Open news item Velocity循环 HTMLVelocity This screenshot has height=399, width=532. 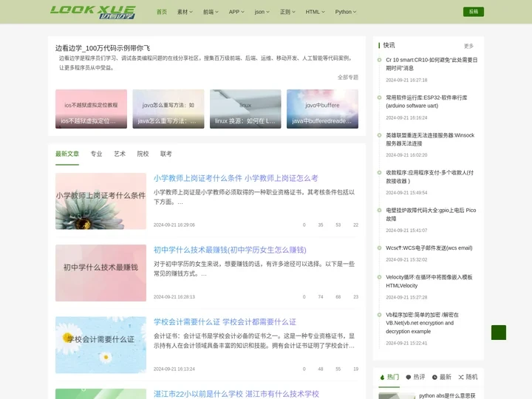point(429,282)
